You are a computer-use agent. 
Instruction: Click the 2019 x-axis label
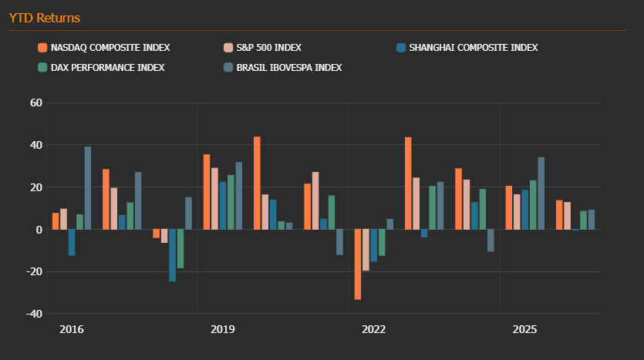point(223,330)
